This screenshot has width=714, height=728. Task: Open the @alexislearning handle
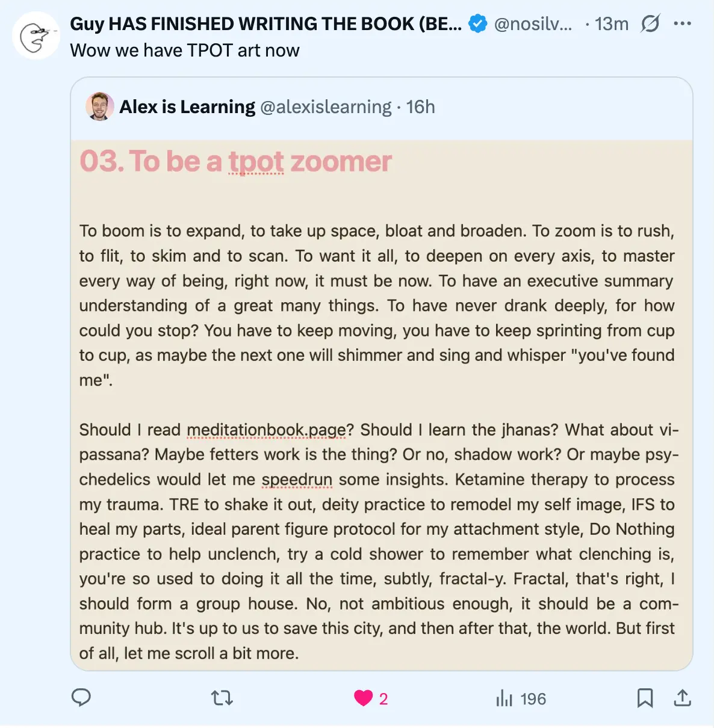326,107
